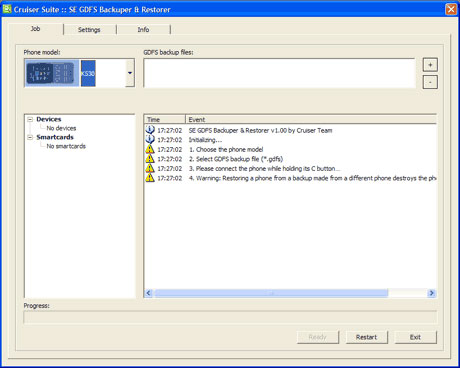Viewport: 460px width, 368px height.
Task: Click warning icon of Restoring a phone row
Action: point(150,178)
